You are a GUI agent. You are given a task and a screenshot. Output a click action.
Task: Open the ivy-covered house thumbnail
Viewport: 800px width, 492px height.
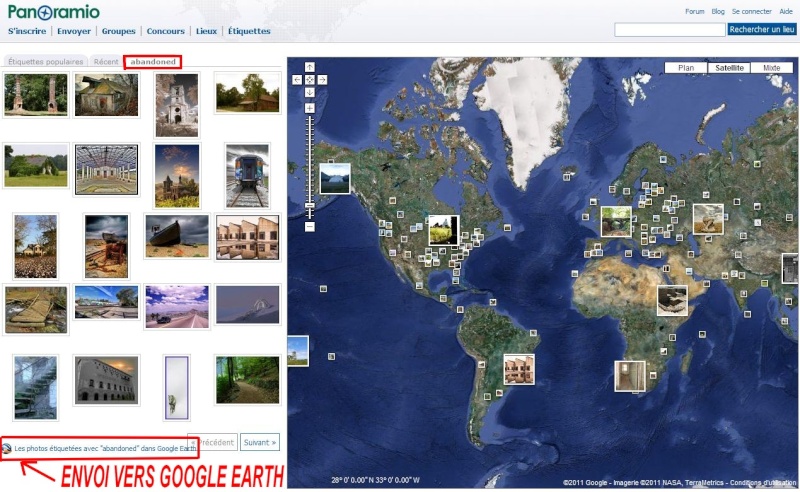[x=36, y=165]
